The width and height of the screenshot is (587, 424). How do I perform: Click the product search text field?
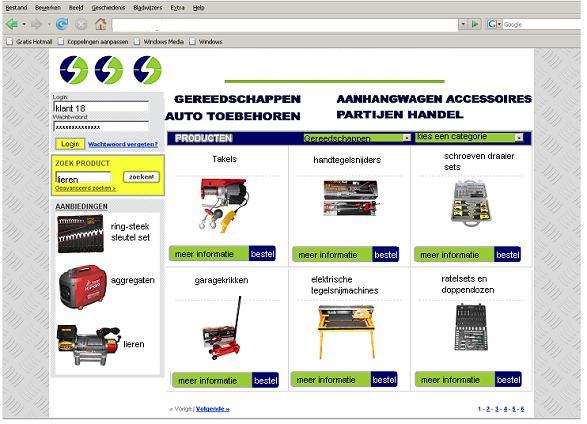83,178
